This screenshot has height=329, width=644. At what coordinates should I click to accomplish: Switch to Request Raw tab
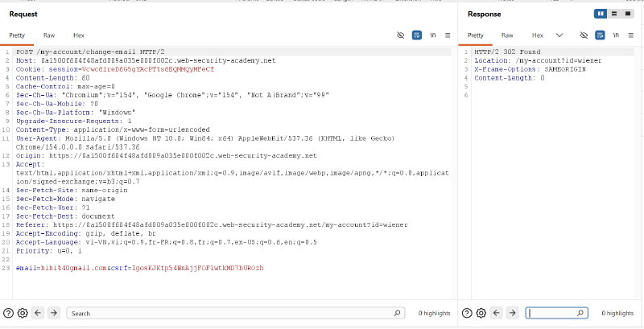(x=49, y=35)
